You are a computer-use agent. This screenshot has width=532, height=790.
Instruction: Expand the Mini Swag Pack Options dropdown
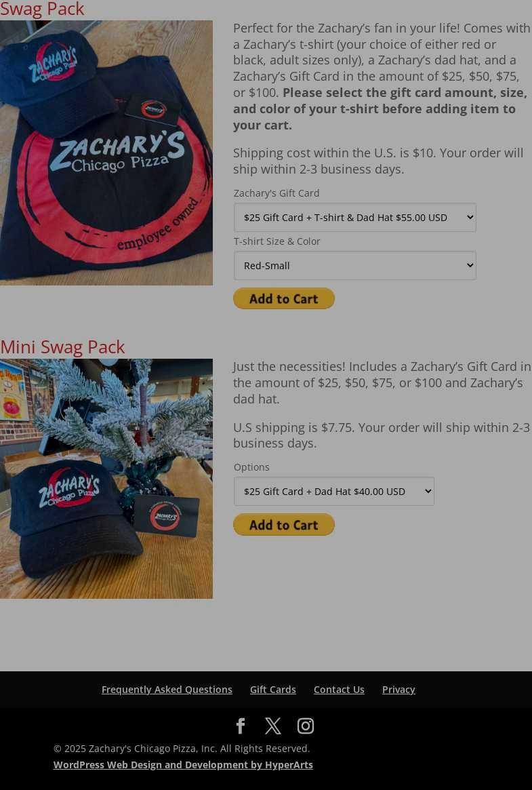(x=333, y=491)
